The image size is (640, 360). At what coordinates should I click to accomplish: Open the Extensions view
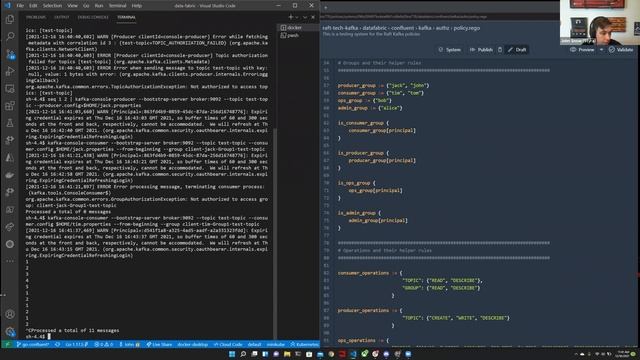point(10,106)
